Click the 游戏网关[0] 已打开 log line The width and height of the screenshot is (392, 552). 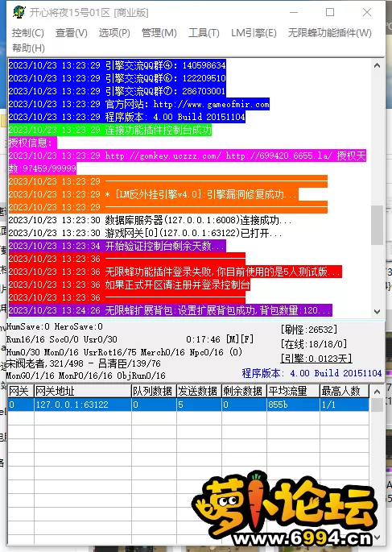click(x=145, y=233)
